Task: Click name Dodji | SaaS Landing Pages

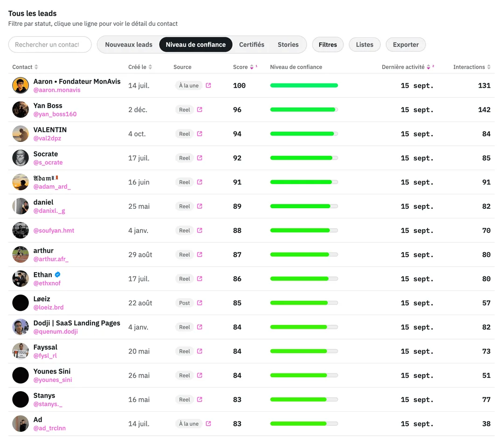Action: click(x=77, y=323)
